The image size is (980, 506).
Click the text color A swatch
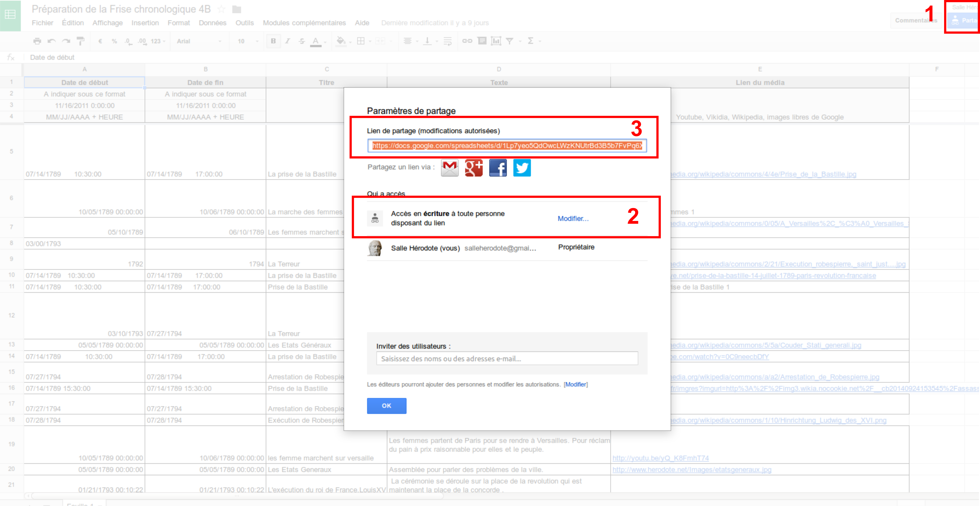(315, 41)
